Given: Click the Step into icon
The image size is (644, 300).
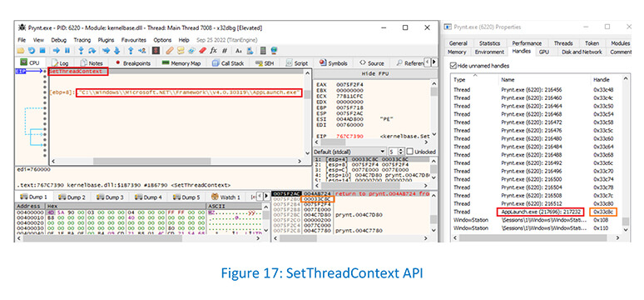Looking at the screenshot, I should [81, 51].
